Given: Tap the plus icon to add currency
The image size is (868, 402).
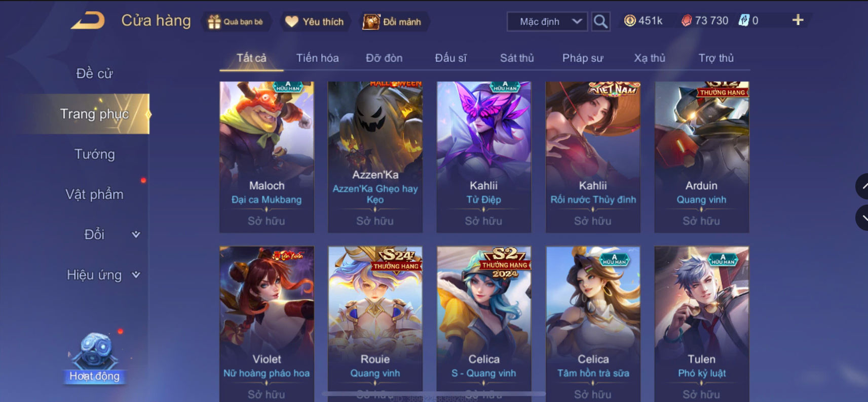Looking at the screenshot, I should coord(798,20).
